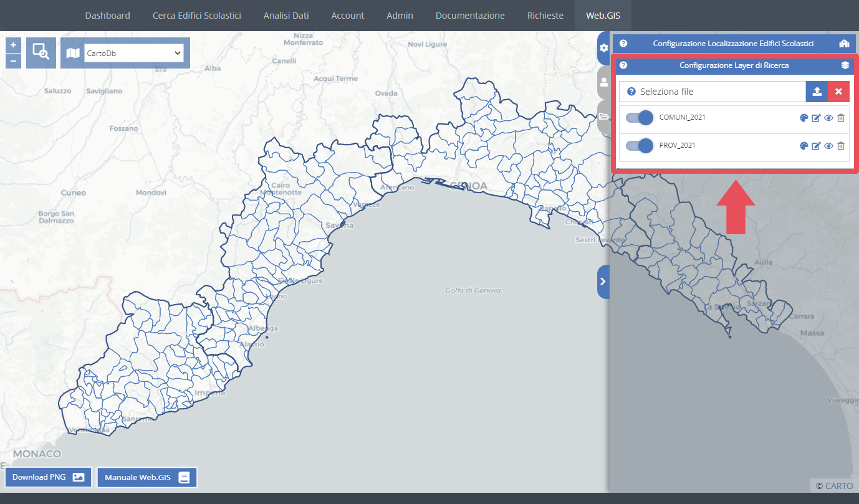
Task: Delete the COMUNI_2021 layer
Action: pos(841,118)
